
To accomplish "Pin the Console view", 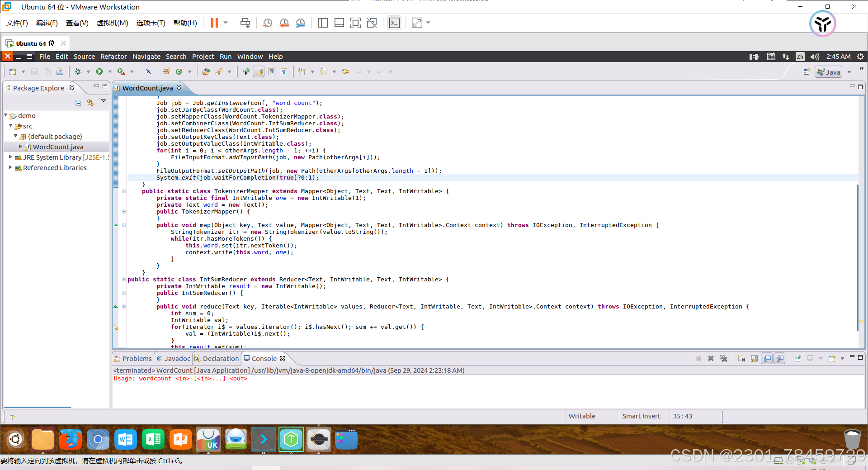I will 798,358.
